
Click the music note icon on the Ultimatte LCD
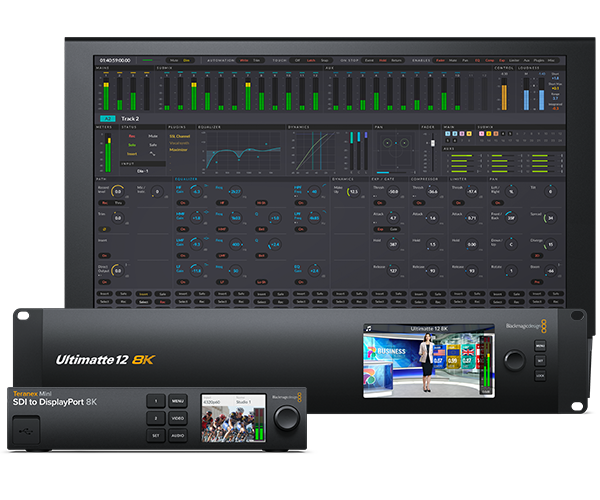[x=368, y=328]
